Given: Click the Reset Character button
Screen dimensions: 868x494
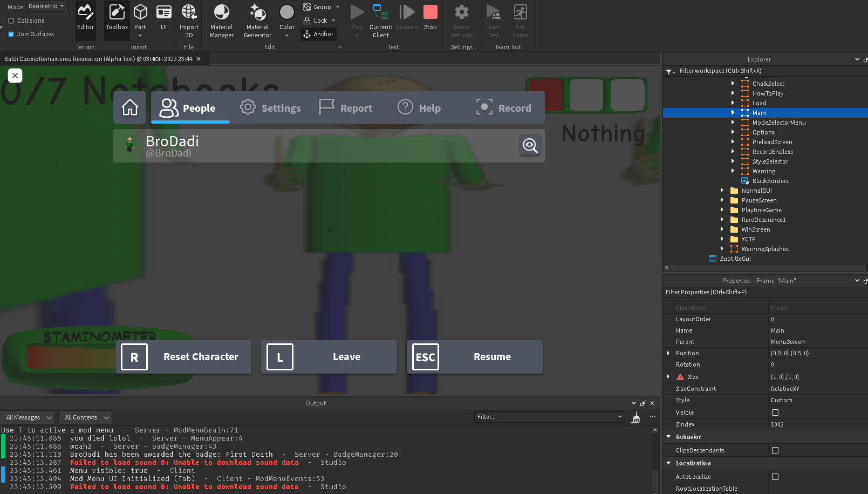Looking at the screenshot, I should click(x=183, y=356).
